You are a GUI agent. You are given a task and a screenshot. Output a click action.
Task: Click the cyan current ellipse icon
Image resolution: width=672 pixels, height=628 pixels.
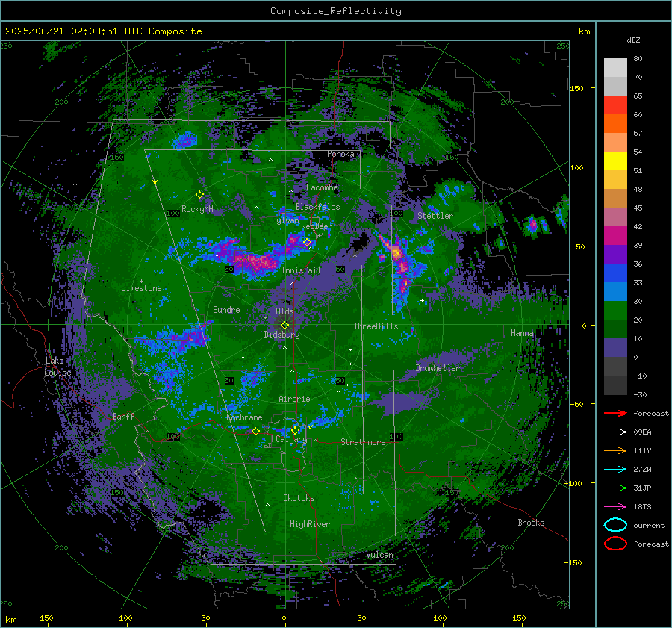(x=615, y=525)
